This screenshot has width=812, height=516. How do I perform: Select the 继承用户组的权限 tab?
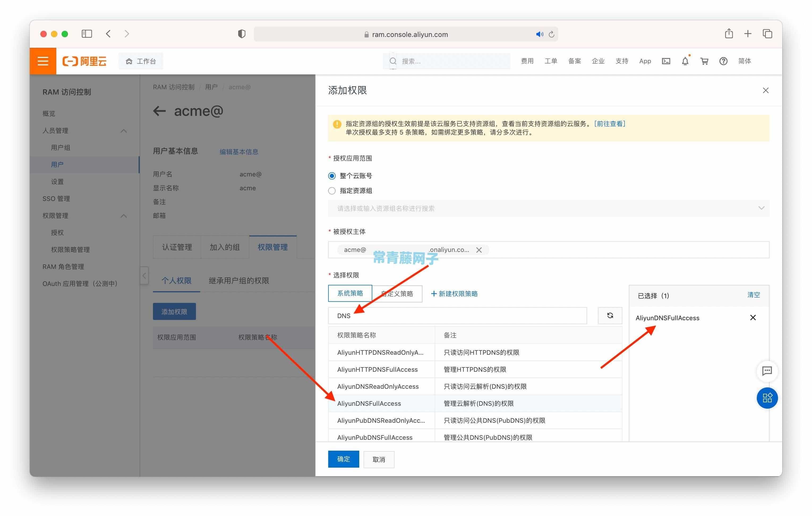pyautogui.click(x=239, y=281)
